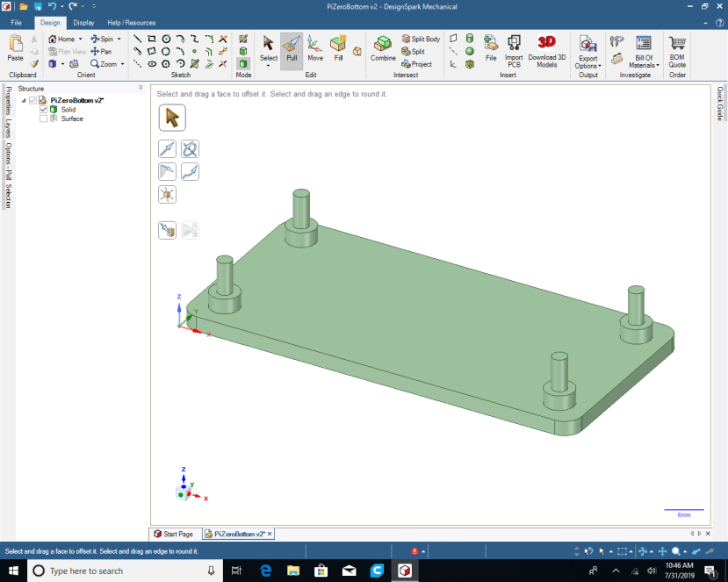
Task: Open the status bar zoom dropdown arrow
Action: 685,552
